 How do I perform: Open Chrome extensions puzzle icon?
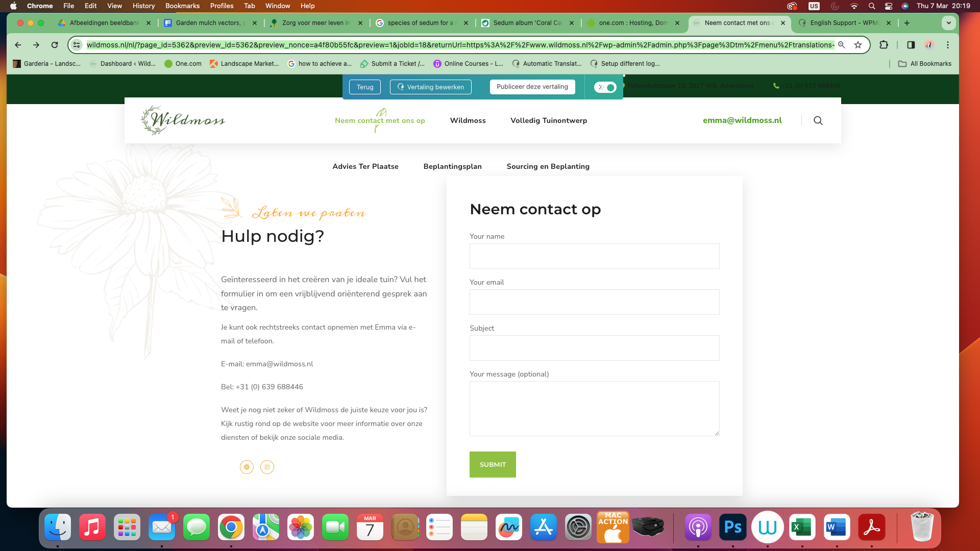click(884, 45)
